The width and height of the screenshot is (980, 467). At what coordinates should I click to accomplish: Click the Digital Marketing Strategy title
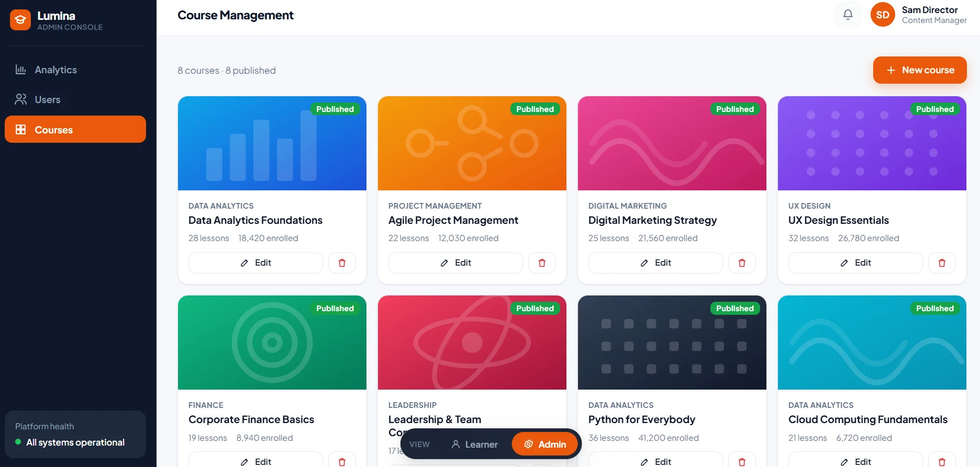point(652,220)
